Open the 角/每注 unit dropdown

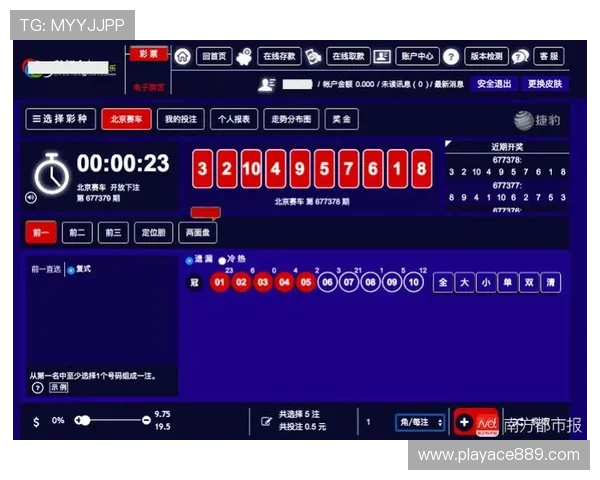point(420,422)
